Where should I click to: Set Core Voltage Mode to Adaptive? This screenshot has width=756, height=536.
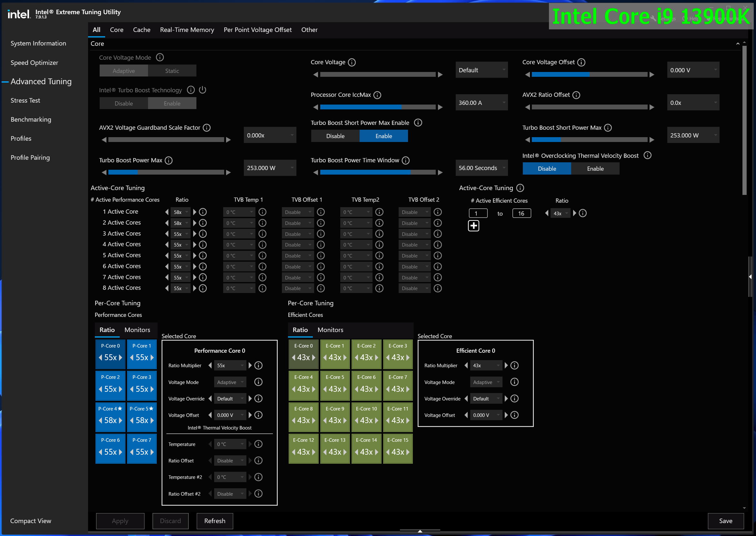click(124, 71)
